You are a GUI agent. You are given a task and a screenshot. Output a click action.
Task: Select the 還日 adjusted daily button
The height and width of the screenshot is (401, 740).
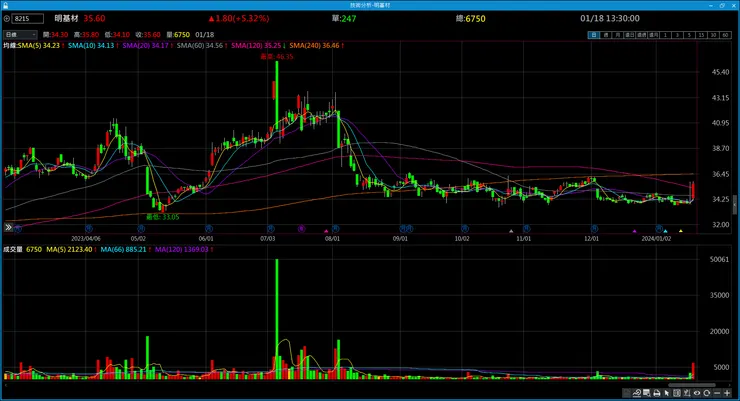coord(629,35)
